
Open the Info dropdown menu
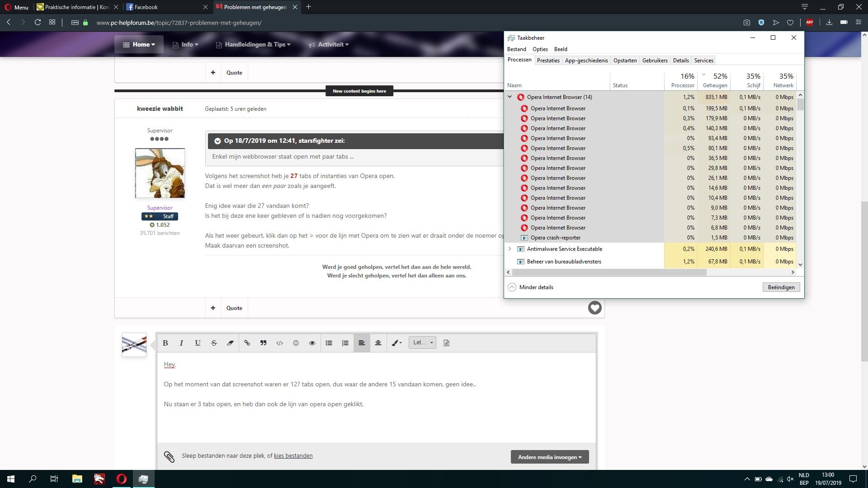185,44
